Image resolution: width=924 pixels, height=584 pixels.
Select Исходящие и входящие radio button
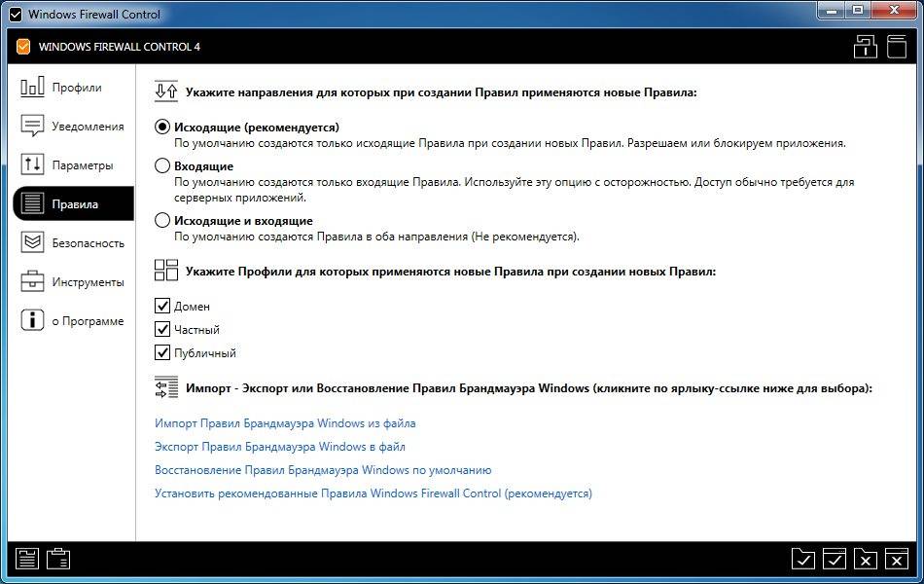point(162,221)
